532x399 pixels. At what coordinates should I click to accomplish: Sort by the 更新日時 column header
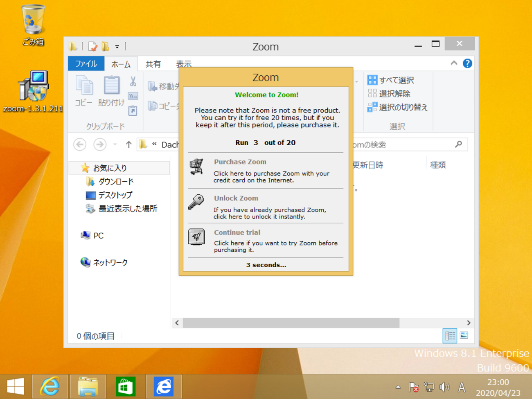(367, 165)
